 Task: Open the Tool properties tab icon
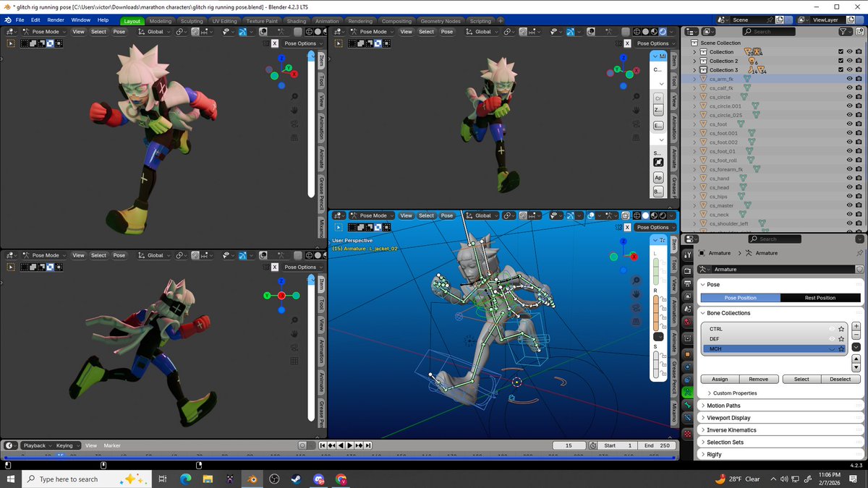(687, 254)
